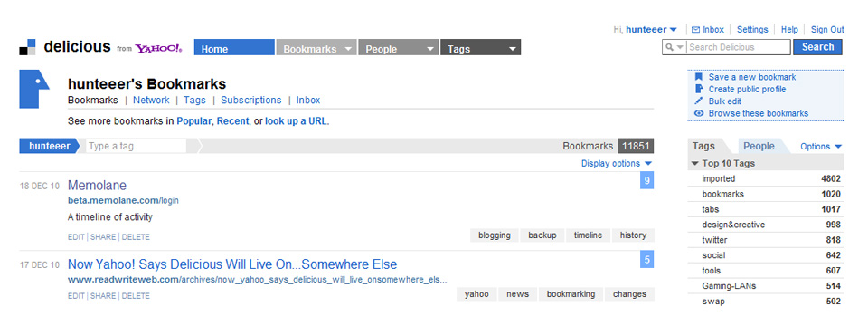Click the Delicious logo icon

point(28,47)
